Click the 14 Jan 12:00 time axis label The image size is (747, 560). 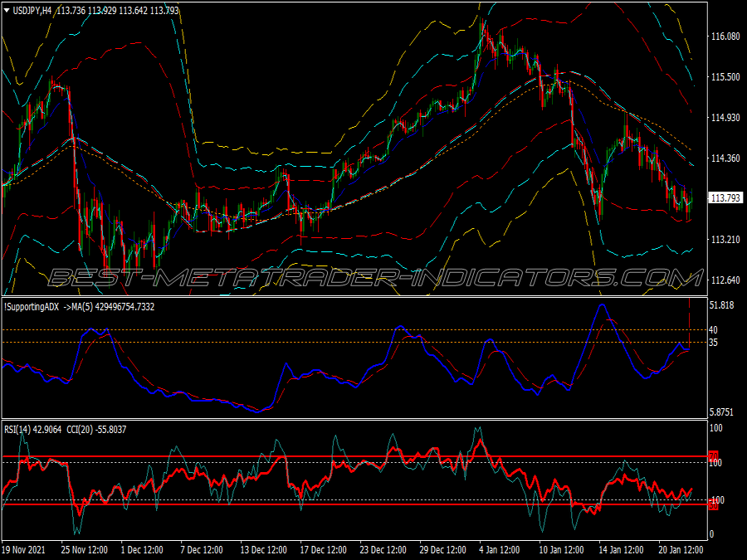tap(621, 549)
